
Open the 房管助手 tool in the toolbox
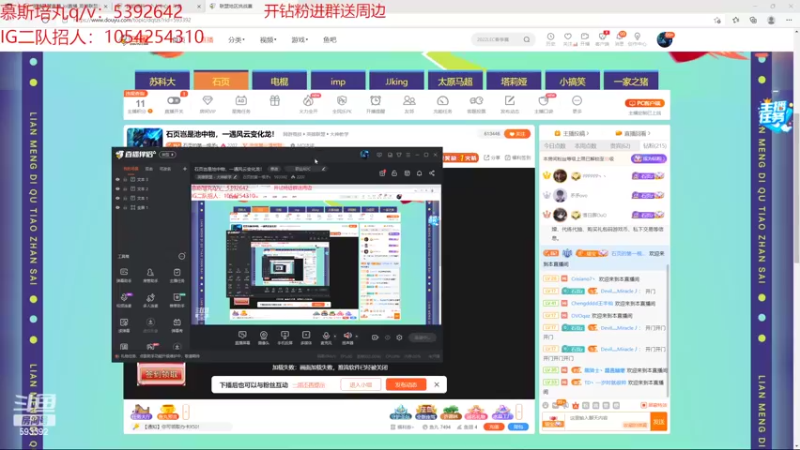click(150, 275)
